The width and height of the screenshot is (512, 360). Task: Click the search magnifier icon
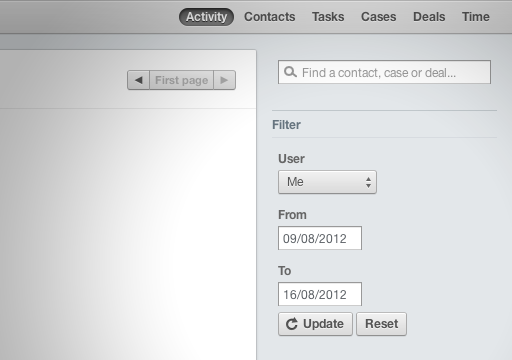tap(290, 72)
